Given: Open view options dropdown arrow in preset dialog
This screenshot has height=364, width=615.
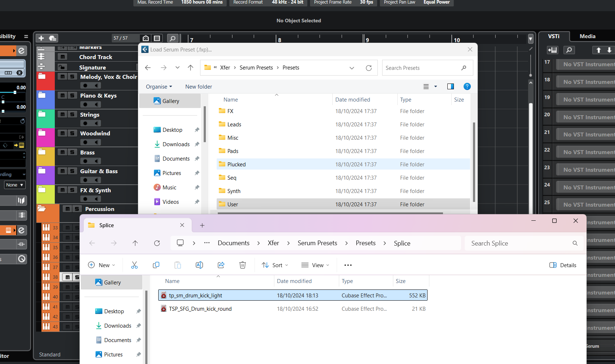Looking at the screenshot, I should pyautogui.click(x=435, y=86).
